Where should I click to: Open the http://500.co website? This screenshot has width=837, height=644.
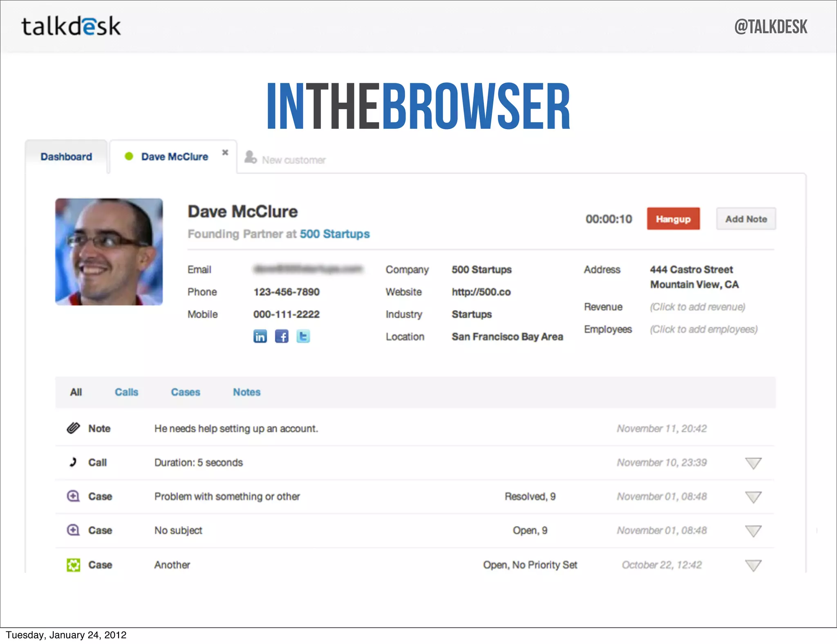point(481,292)
